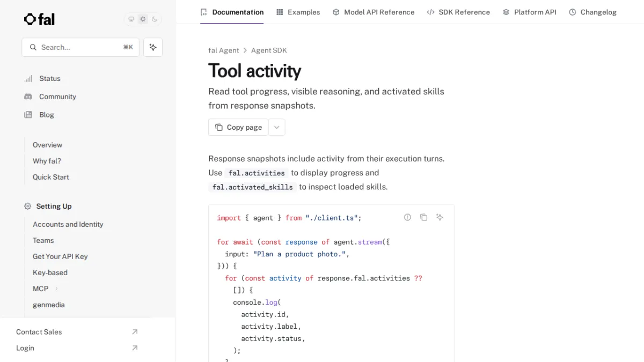
Task: Click the SDK Reference code brackets icon
Action: tap(430, 12)
